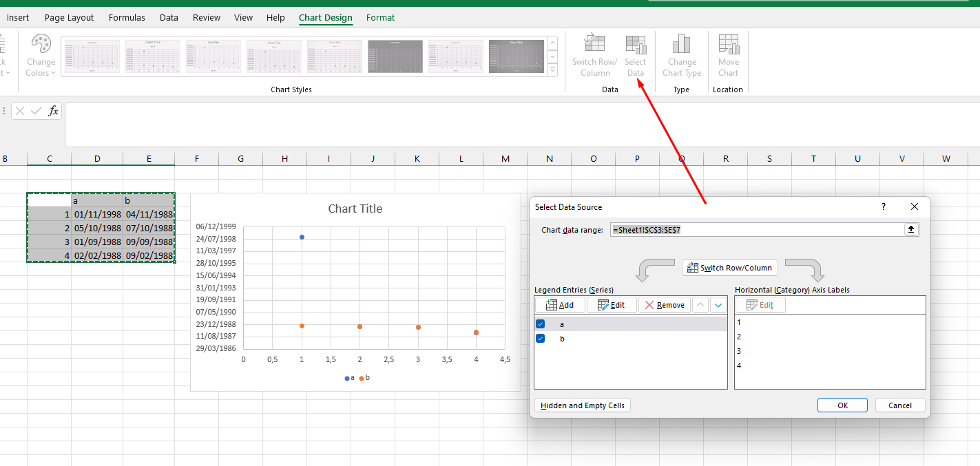
Task: Click axis label 1 in the list
Action: click(739, 322)
